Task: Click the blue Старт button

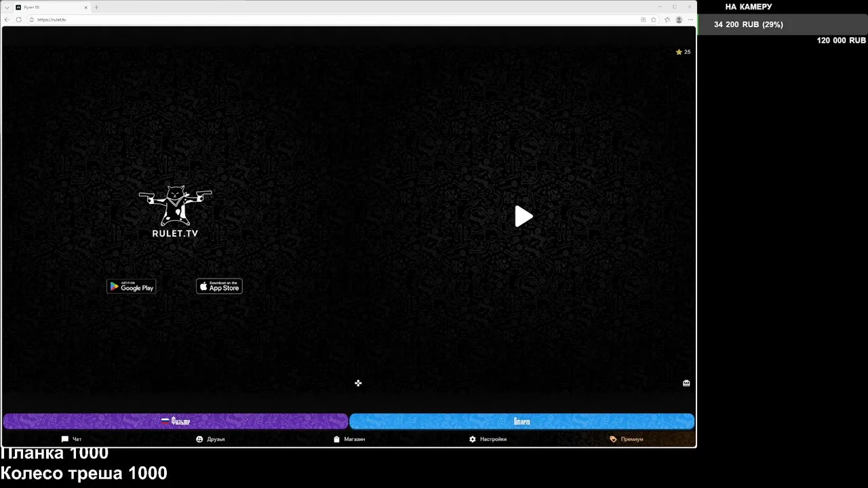Action: click(x=522, y=422)
